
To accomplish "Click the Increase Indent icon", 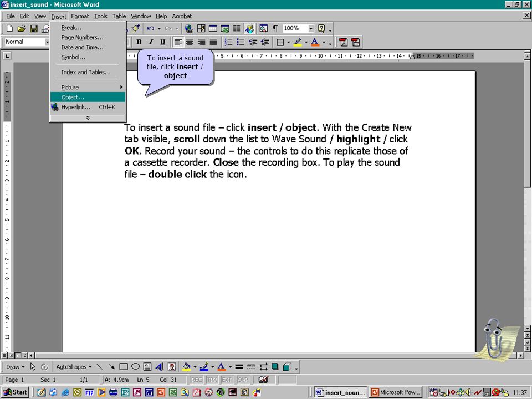I will tap(265, 42).
